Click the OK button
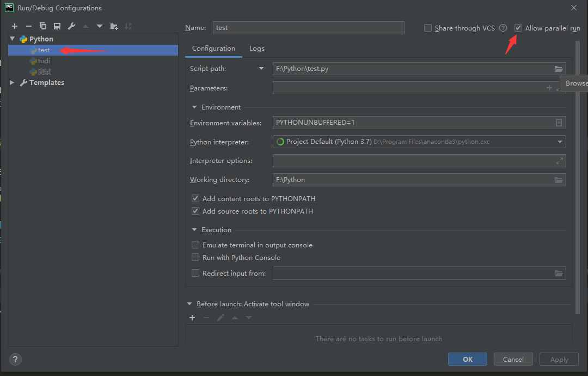Image resolution: width=588 pixels, height=376 pixels. point(467,359)
